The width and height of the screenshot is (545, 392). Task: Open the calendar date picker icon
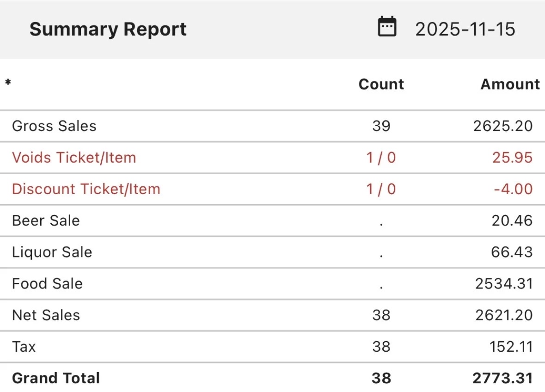point(387,27)
